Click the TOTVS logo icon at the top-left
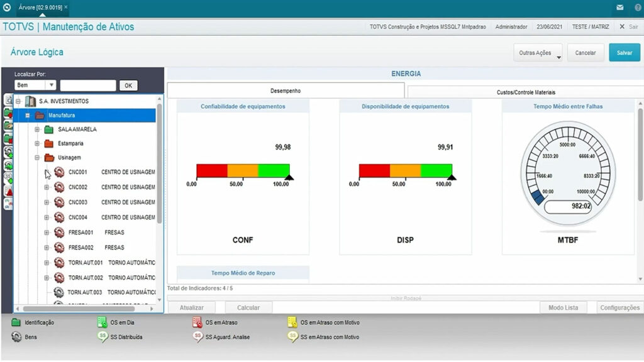 tap(7, 8)
